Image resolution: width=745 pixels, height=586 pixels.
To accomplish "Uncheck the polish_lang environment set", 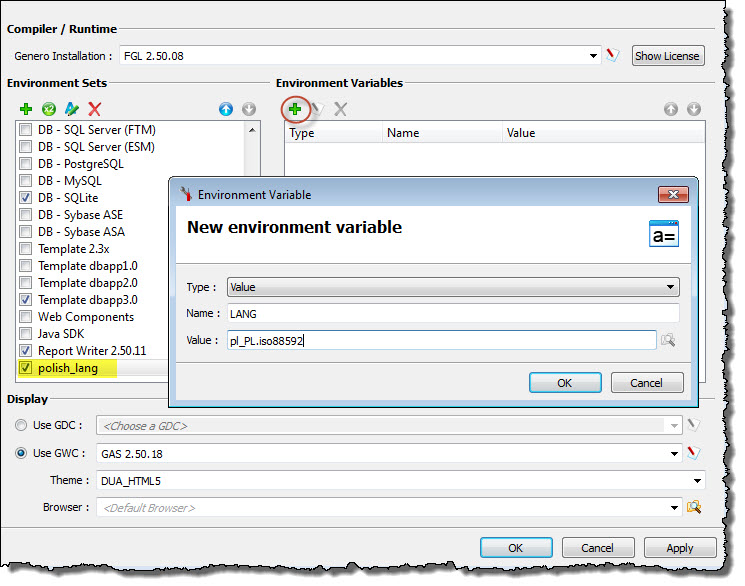I will tap(26, 368).
